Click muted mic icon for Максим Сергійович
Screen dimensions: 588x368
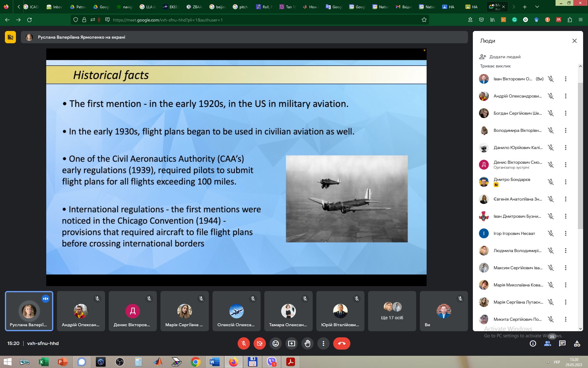551,268
